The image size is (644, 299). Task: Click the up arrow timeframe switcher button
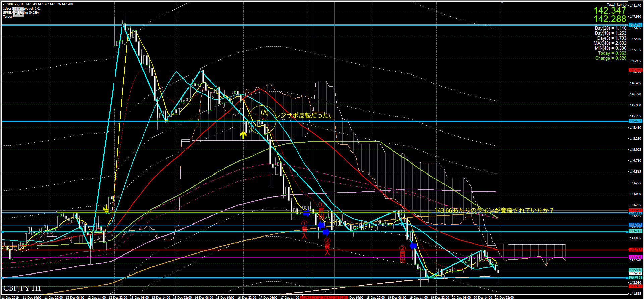(21, 14)
